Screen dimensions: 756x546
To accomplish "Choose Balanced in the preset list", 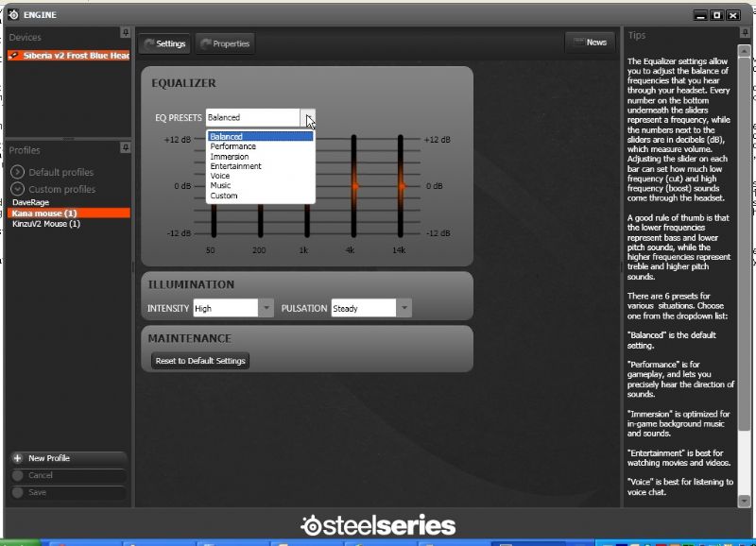I will point(261,137).
